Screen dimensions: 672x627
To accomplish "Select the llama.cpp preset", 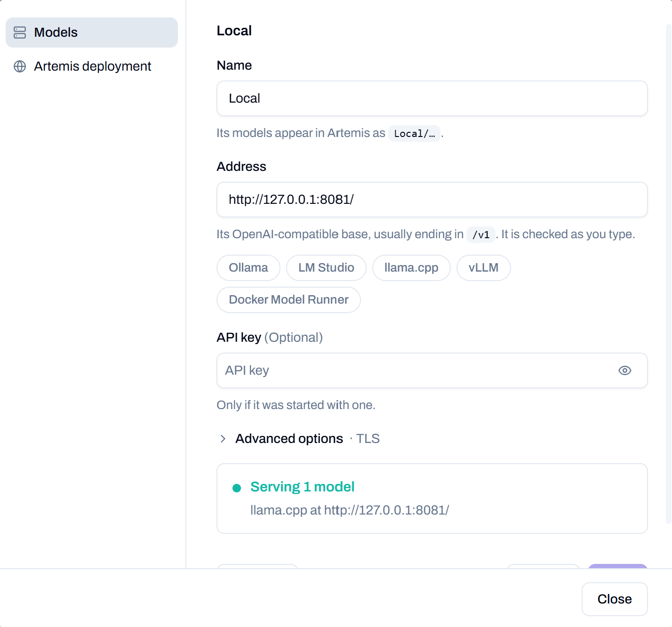I will pos(411,268).
